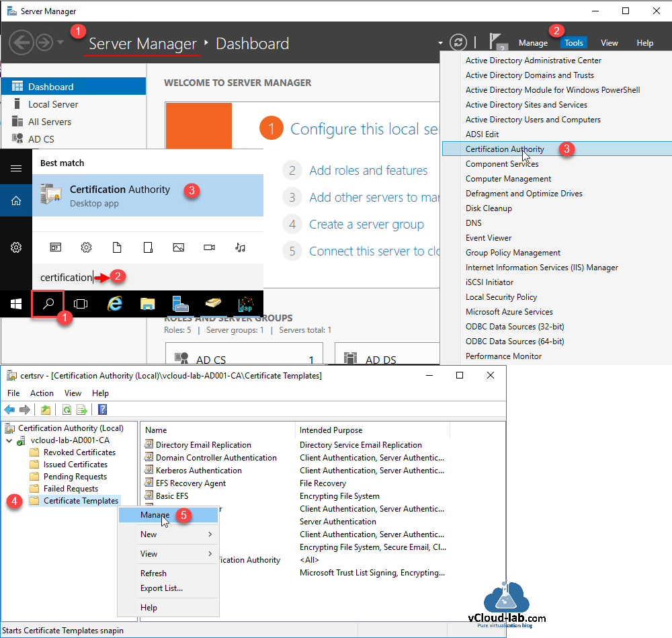The image size is (672, 638).
Task: Filter search by Folders icon
Action: pyautogui.click(x=148, y=247)
